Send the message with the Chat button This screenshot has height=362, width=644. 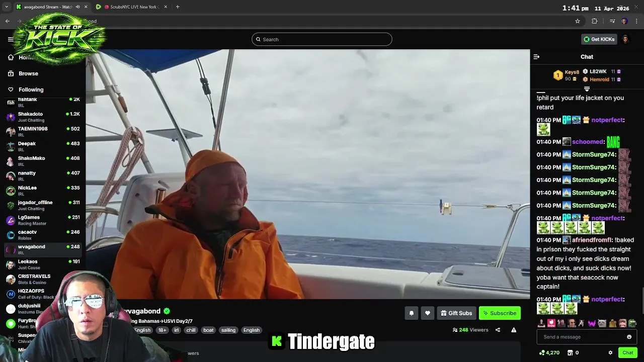point(627,353)
